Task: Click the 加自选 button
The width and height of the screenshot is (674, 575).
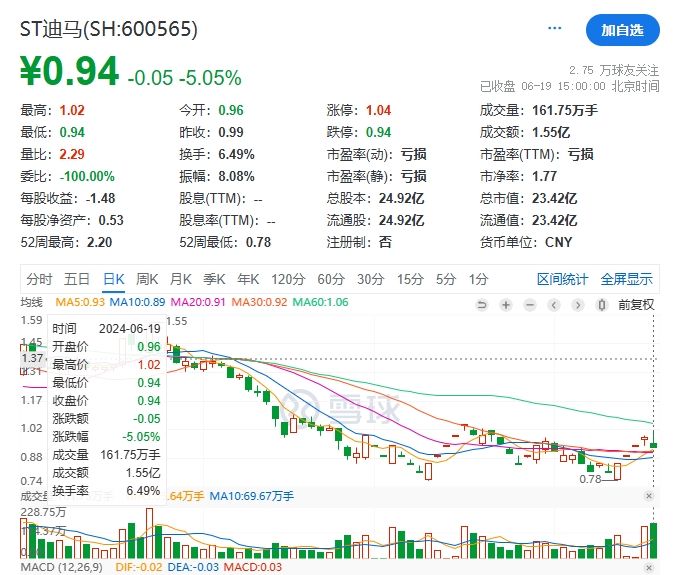Action: coord(622,30)
